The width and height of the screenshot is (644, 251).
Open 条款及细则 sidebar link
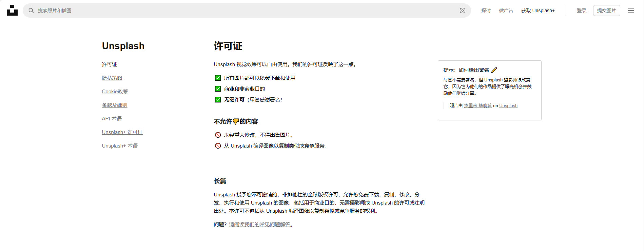point(115,105)
